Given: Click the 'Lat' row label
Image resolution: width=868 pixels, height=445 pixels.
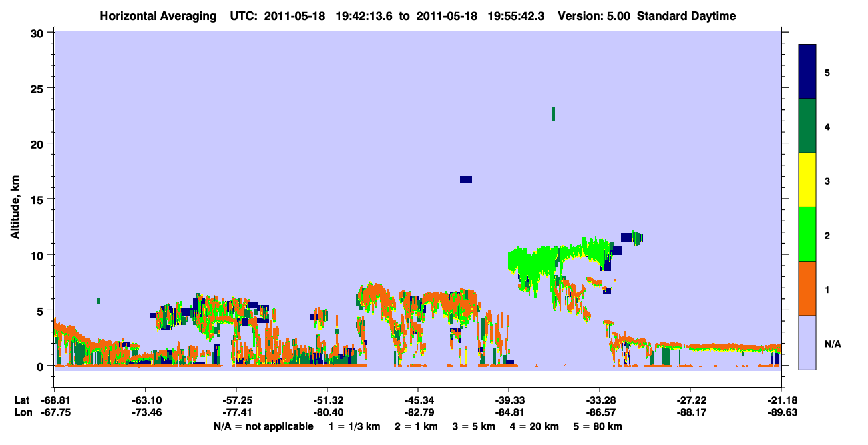Looking at the screenshot, I should click(22, 400).
